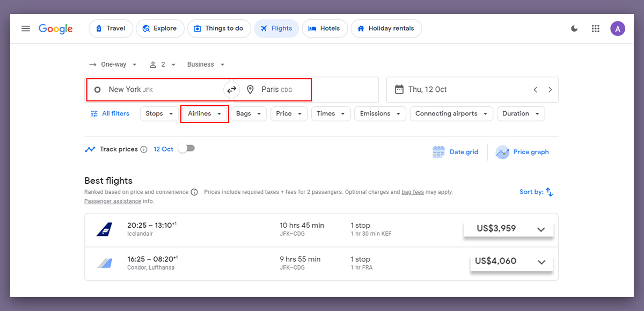Switch to the Holiday rentals tab
The height and width of the screenshot is (311, 644).
click(x=386, y=29)
